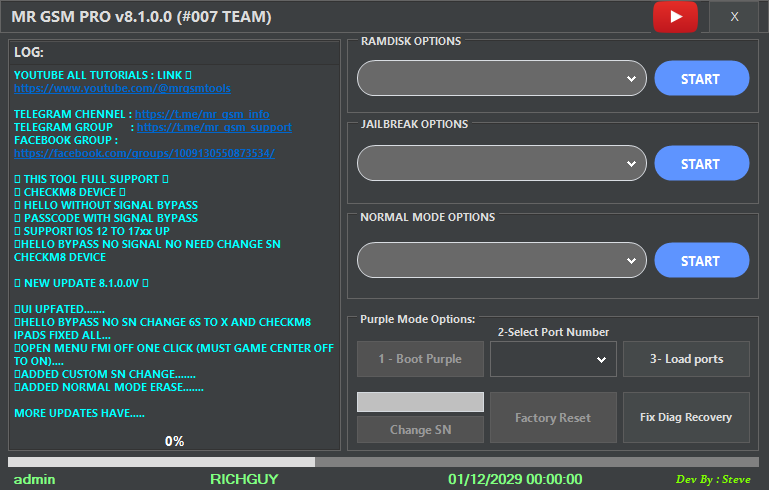Click the 0% progress label

pyautogui.click(x=174, y=441)
